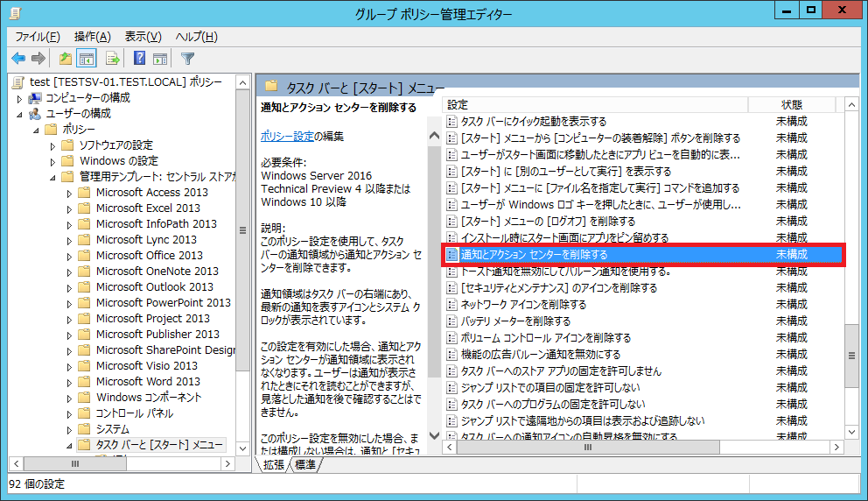Select 通知とアクション センターを削除する in settings list
Viewport: 868px width, 501px height.
[642, 254]
